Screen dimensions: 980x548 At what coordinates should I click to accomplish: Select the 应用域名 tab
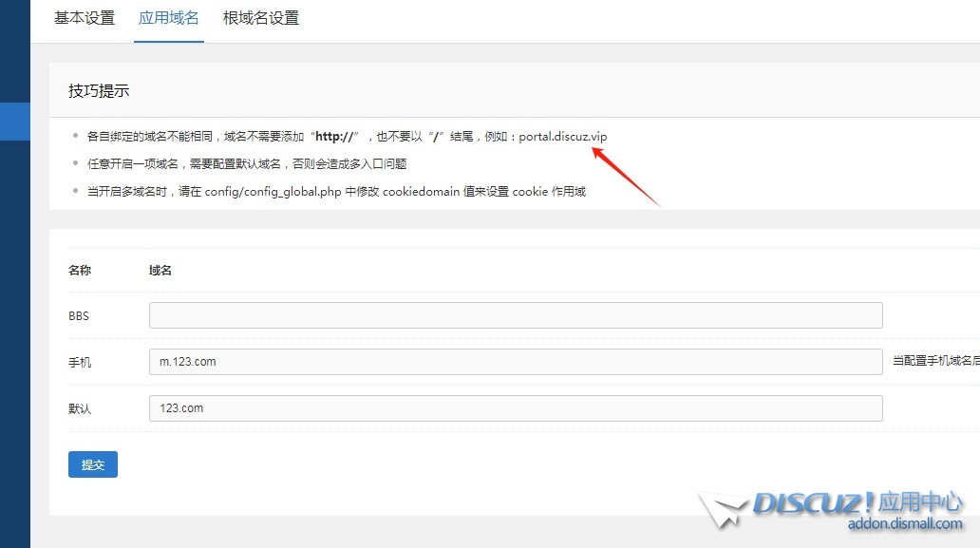click(169, 18)
